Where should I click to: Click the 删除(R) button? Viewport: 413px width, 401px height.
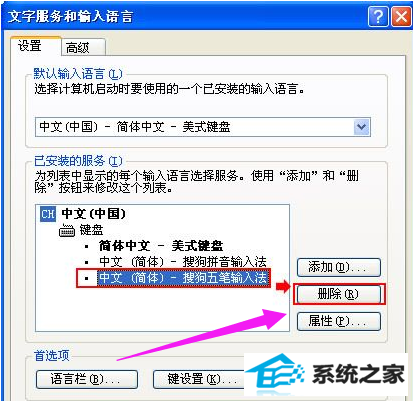point(339,294)
